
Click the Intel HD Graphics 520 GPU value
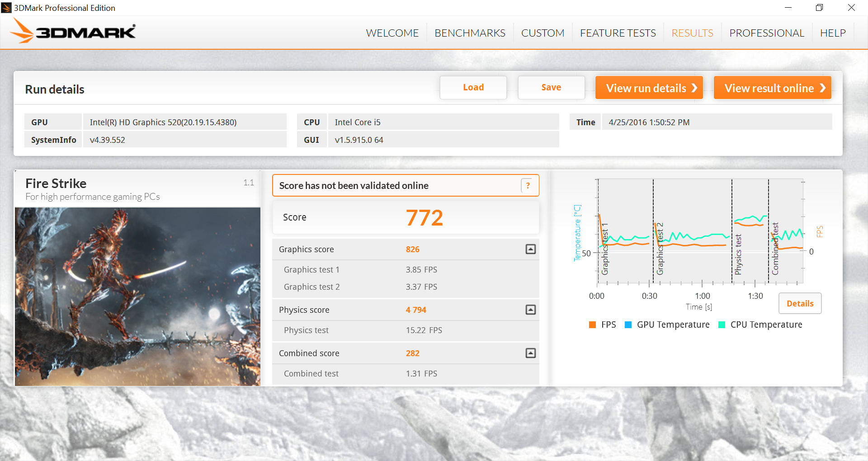(x=185, y=122)
